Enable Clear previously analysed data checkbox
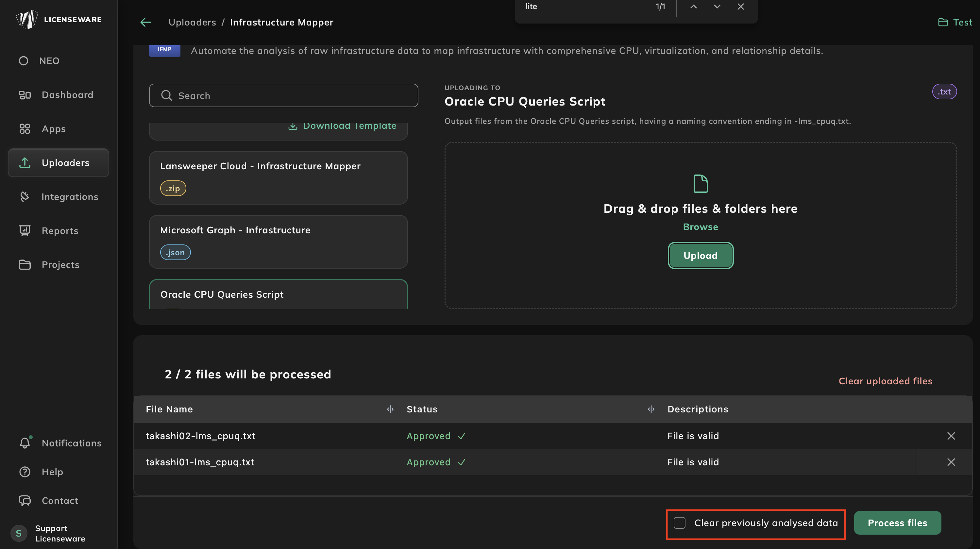This screenshot has width=980, height=549. tap(680, 523)
